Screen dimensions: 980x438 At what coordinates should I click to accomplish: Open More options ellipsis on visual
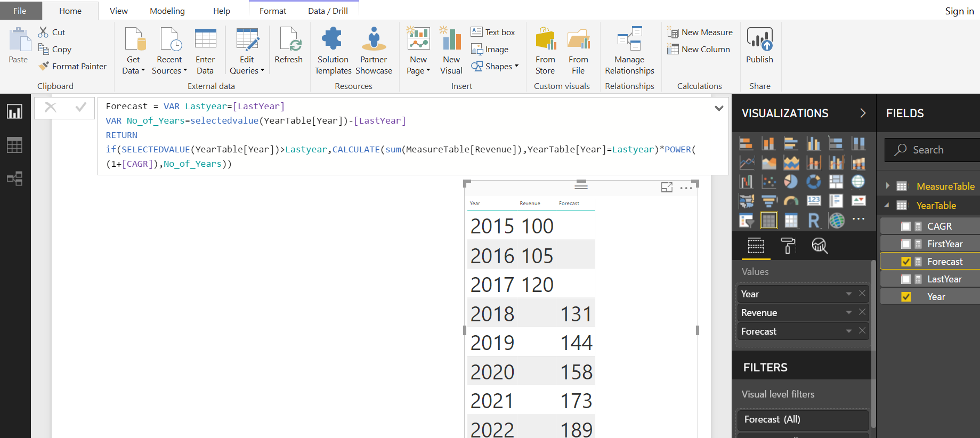tap(686, 188)
